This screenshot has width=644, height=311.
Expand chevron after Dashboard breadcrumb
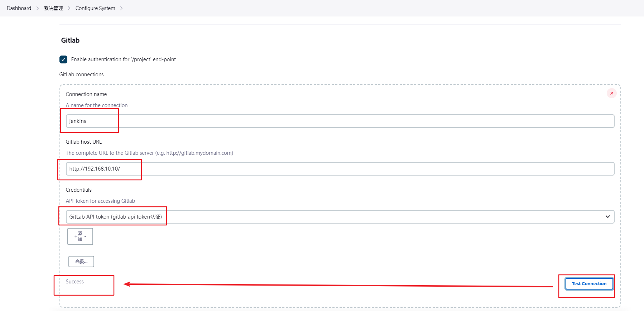coord(38,8)
